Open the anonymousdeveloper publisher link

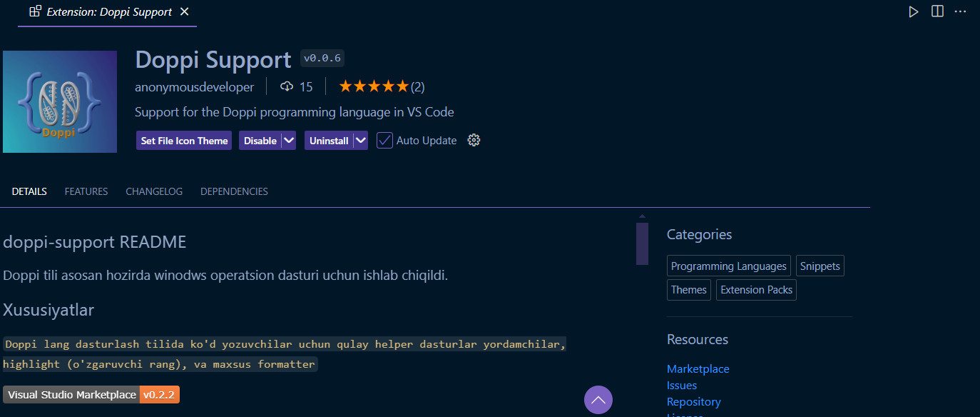[x=194, y=87]
